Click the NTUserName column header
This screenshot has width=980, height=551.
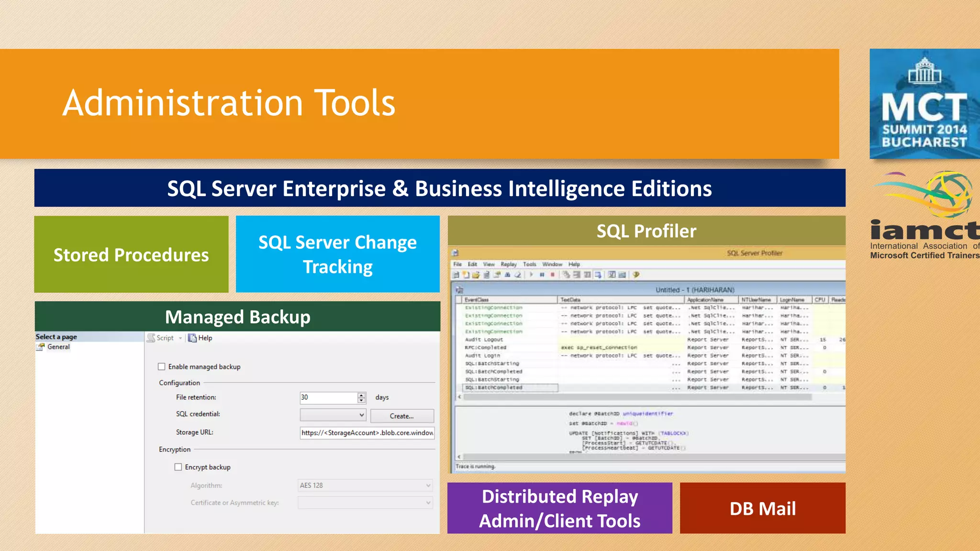coord(758,300)
